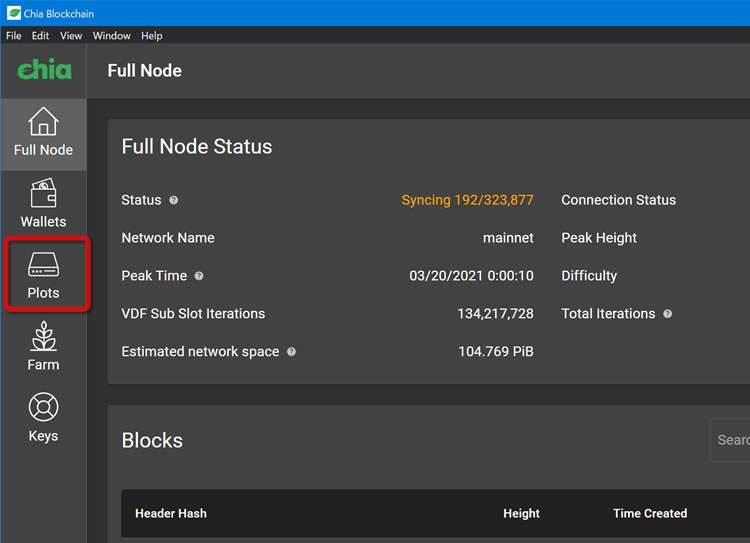Image resolution: width=750 pixels, height=543 pixels.
Task: Open the Edit menu
Action: click(40, 36)
